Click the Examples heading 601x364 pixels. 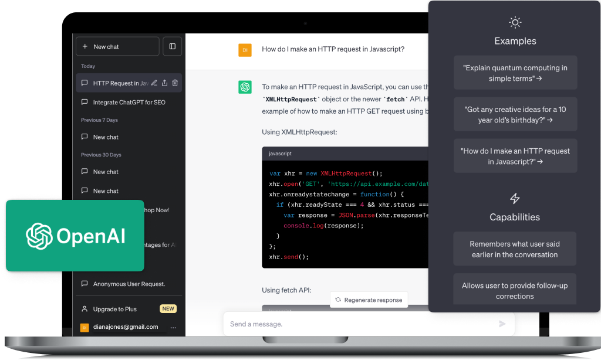[515, 41]
